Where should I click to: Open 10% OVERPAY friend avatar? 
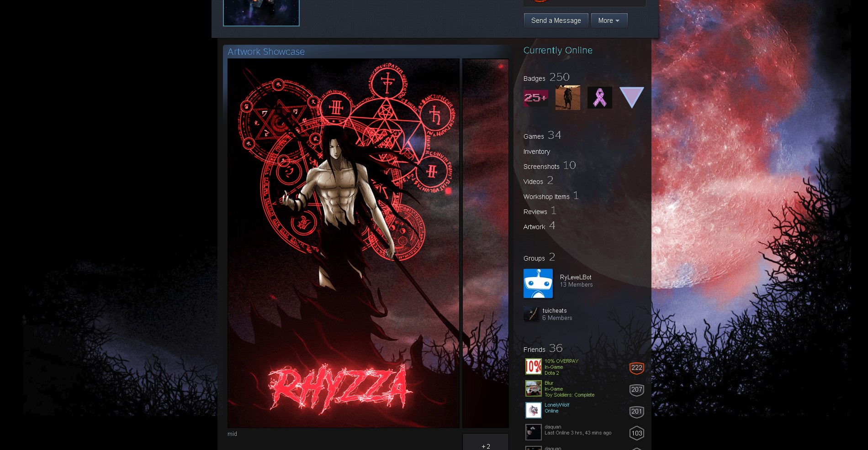coord(534,366)
